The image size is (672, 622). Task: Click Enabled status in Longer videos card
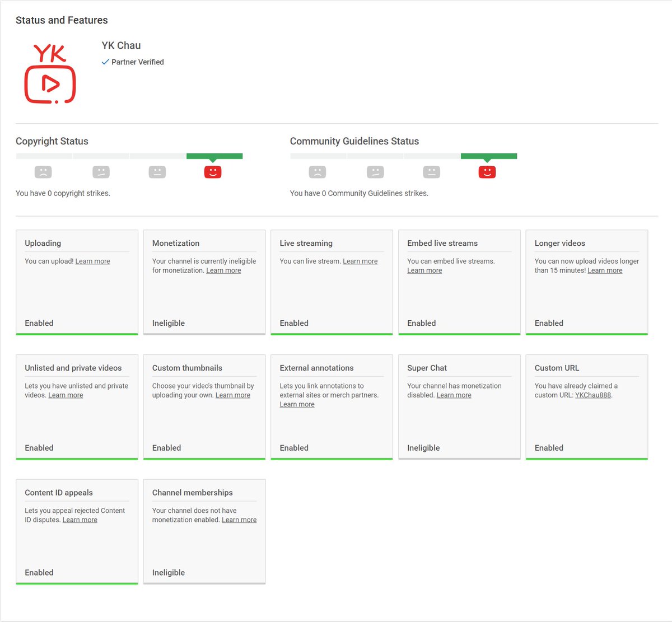point(549,324)
